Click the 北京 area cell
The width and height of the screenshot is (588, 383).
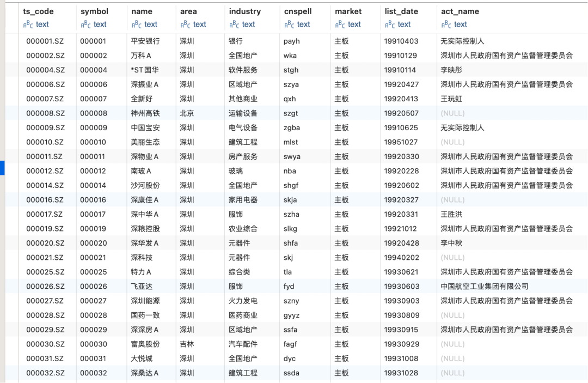(187, 113)
